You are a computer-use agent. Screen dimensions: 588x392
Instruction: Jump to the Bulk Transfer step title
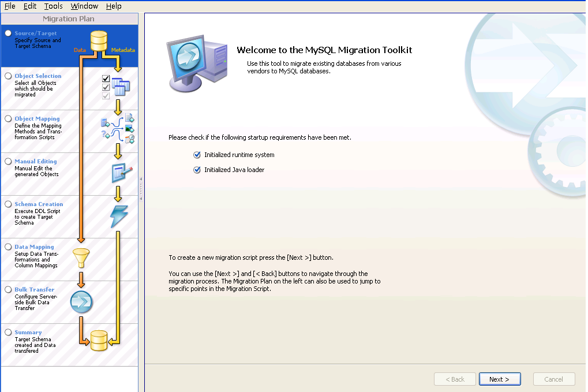point(35,290)
